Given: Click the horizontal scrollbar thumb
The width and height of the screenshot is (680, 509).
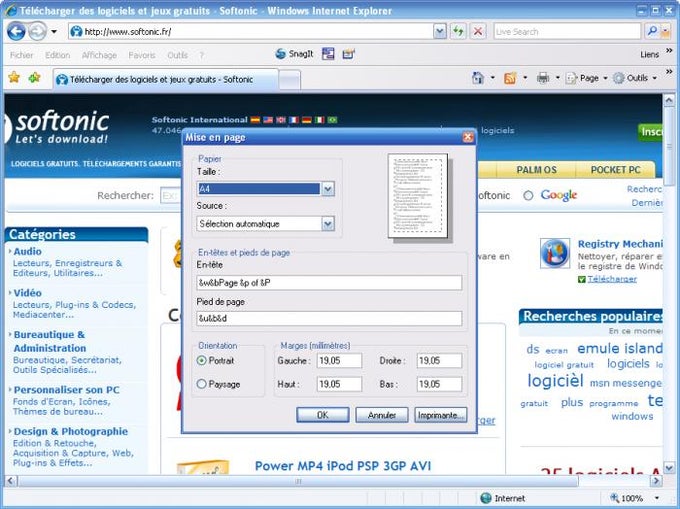Looking at the screenshot, I should 298,481.
